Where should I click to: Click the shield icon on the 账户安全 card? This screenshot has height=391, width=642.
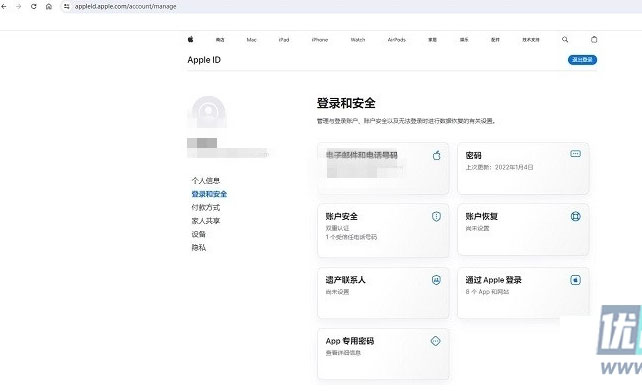pos(436,216)
